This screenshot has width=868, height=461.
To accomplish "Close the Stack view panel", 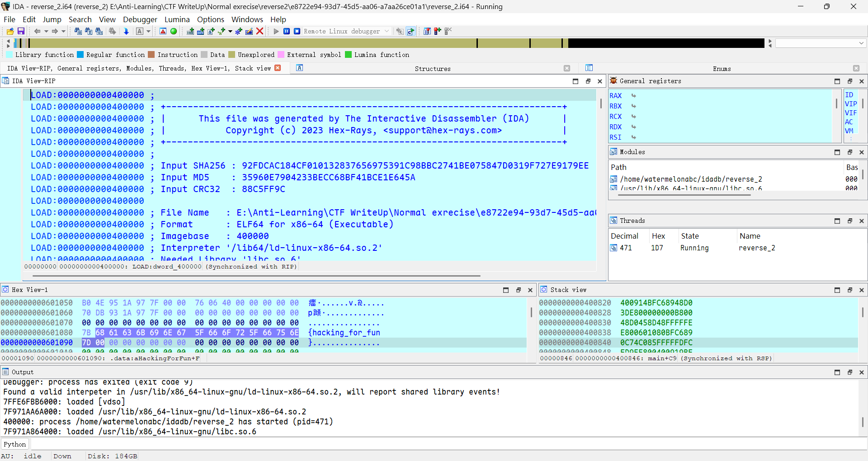I will coord(862,290).
